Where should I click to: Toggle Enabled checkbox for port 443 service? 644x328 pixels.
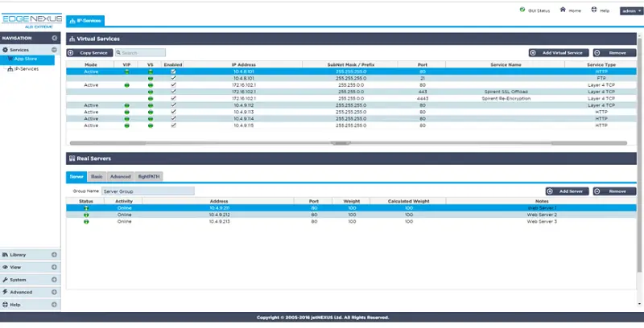[x=173, y=92]
